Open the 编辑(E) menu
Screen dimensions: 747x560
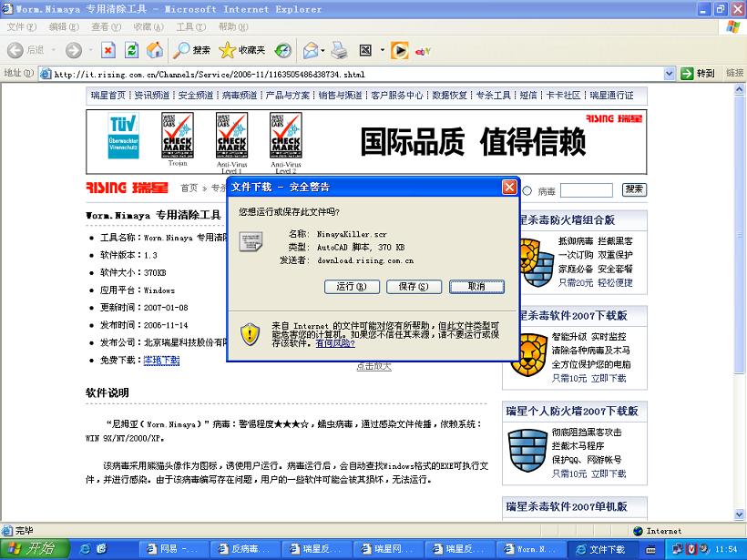(x=64, y=26)
